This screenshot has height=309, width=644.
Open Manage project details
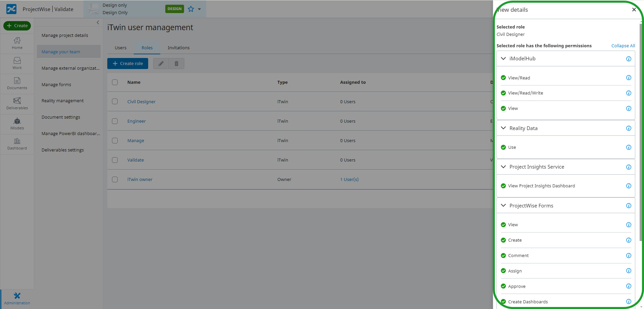coord(69,35)
